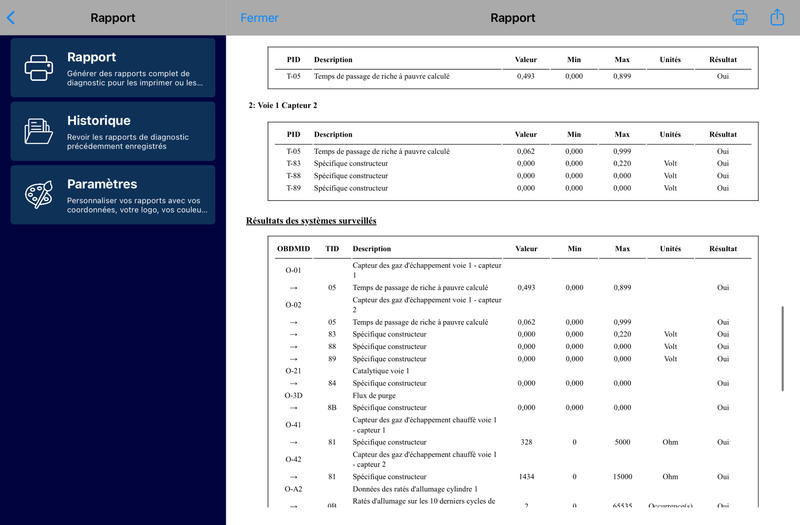Image resolution: width=800 pixels, height=525 pixels.
Task: Click the 'Résultats des systèmes surveillés' heading
Action: (311, 220)
